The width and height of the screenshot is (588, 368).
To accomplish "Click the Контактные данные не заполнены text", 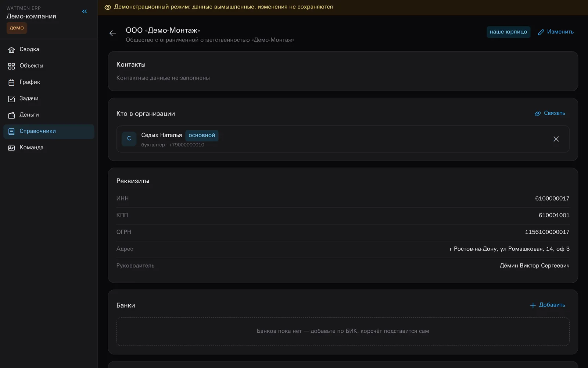I will pos(163,78).
